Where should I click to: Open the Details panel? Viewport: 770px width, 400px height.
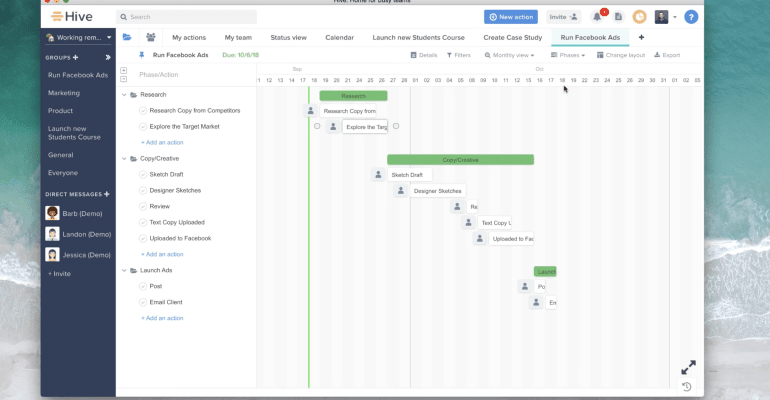[424, 55]
